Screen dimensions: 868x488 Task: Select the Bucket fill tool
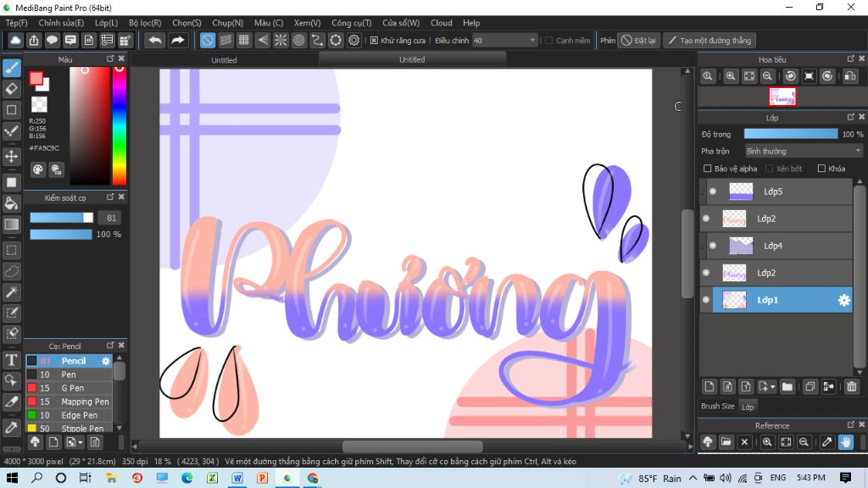click(12, 203)
